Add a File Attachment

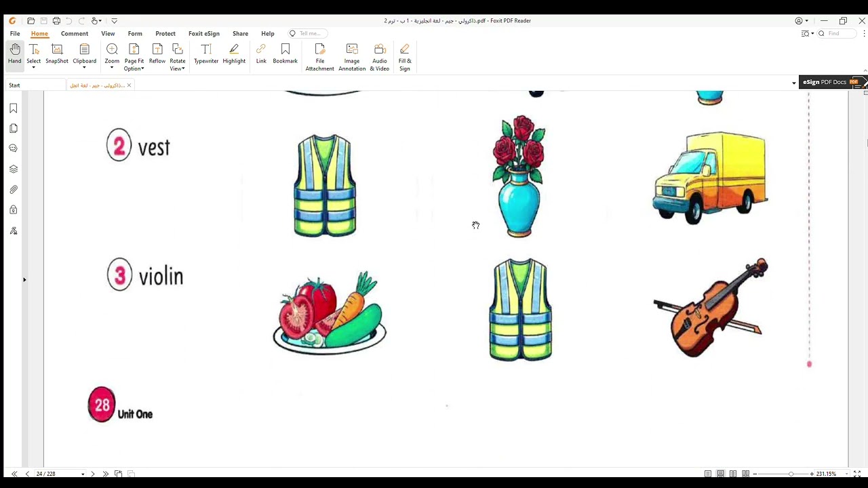(x=320, y=57)
